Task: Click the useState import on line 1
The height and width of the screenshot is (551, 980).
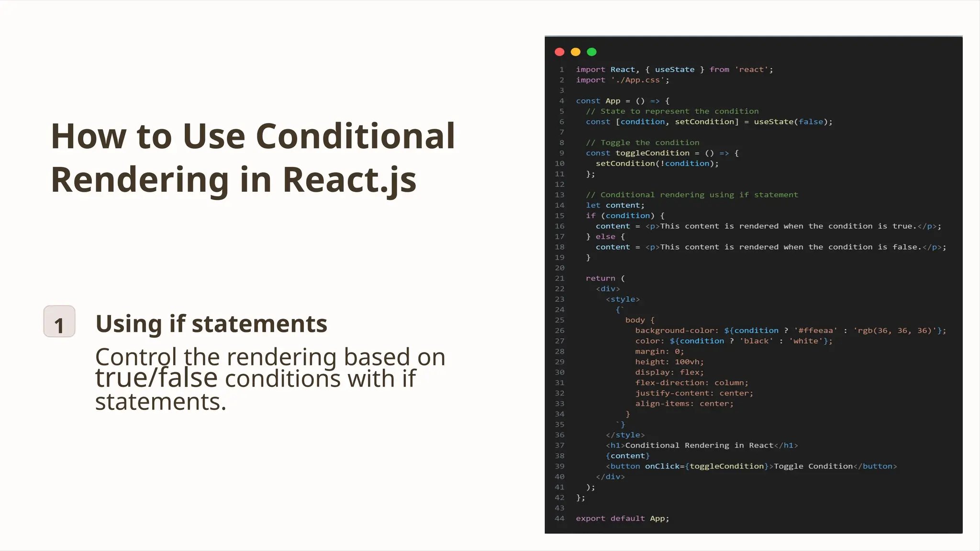Action: pyautogui.click(x=674, y=70)
